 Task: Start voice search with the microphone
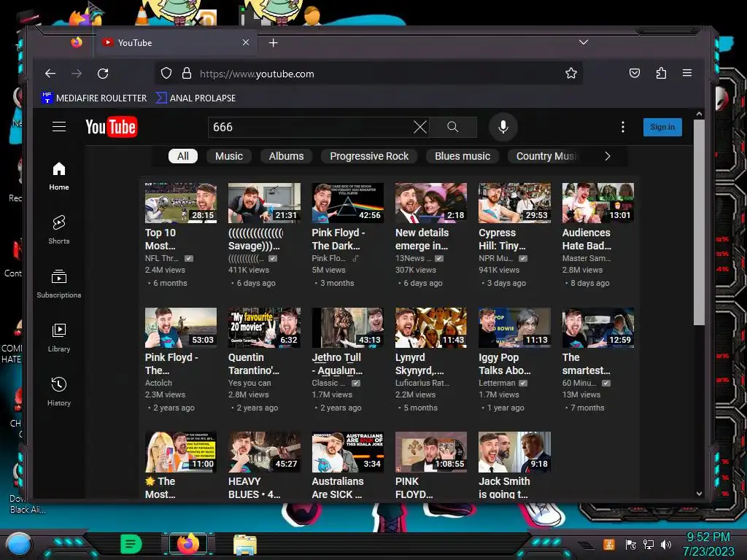503,127
